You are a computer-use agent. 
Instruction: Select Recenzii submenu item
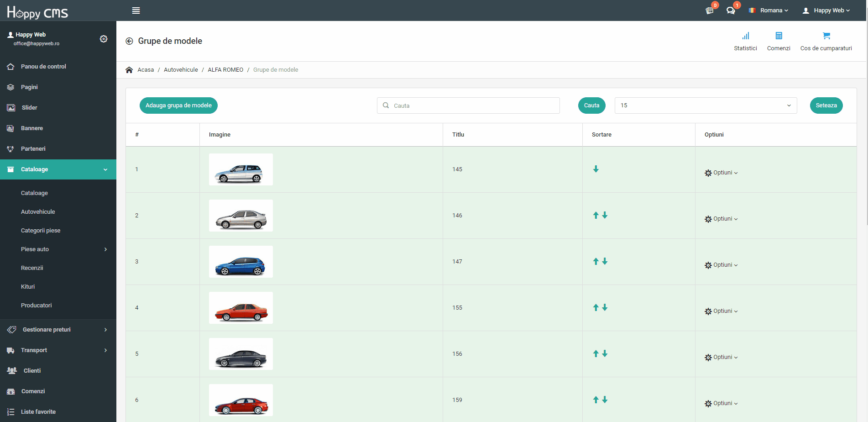tap(32, 268)
